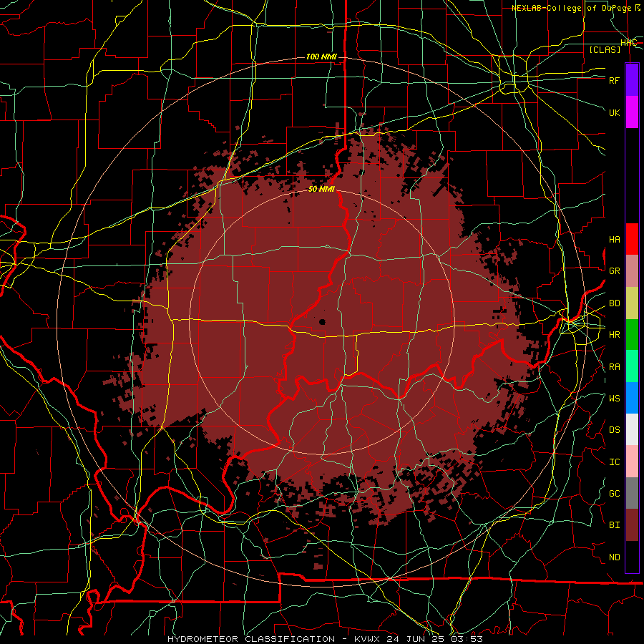Click the 'HR' legend label

615,335
